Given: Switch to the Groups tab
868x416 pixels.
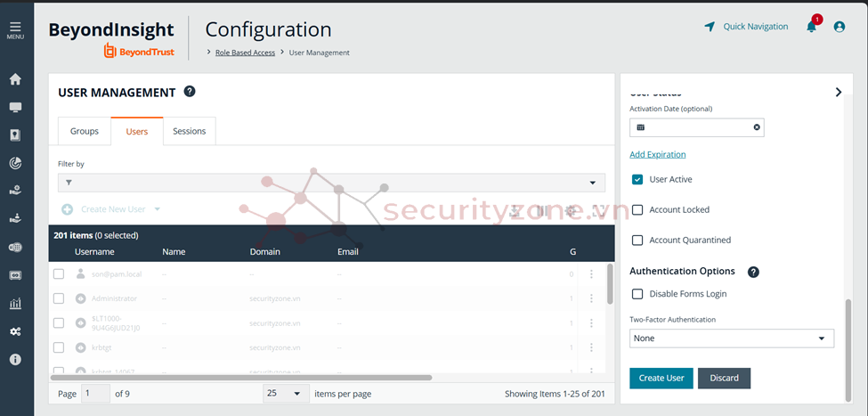Looking at the screenshot, I should coord(85,131).
